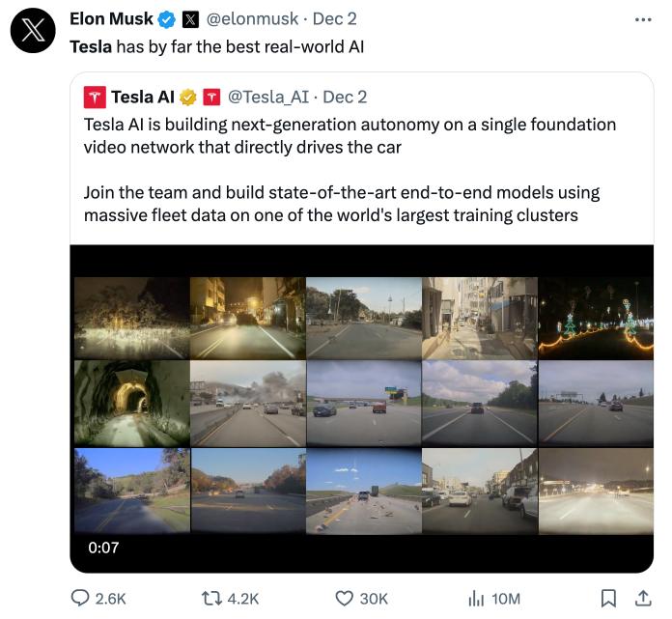Open the three-dot more options menu
The height and width of the screenshot is (619, 672).
[643, 19]
